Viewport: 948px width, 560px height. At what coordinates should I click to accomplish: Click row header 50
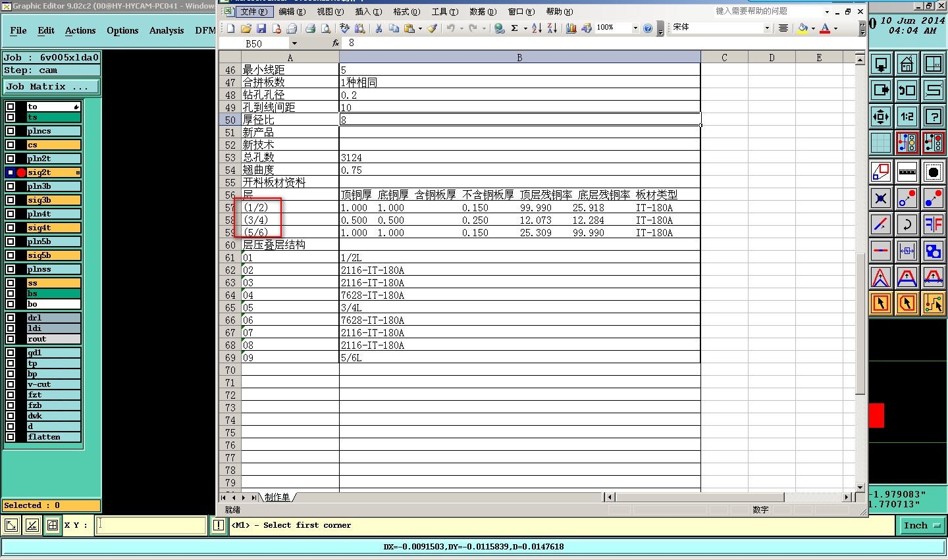pyautogui.click(x=230, y=120)
